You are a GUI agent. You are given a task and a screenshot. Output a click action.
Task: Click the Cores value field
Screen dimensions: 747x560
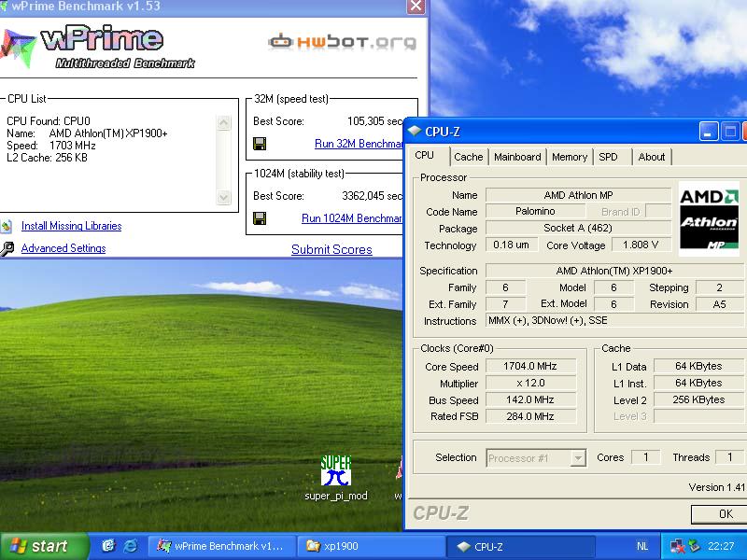point(645,457)
